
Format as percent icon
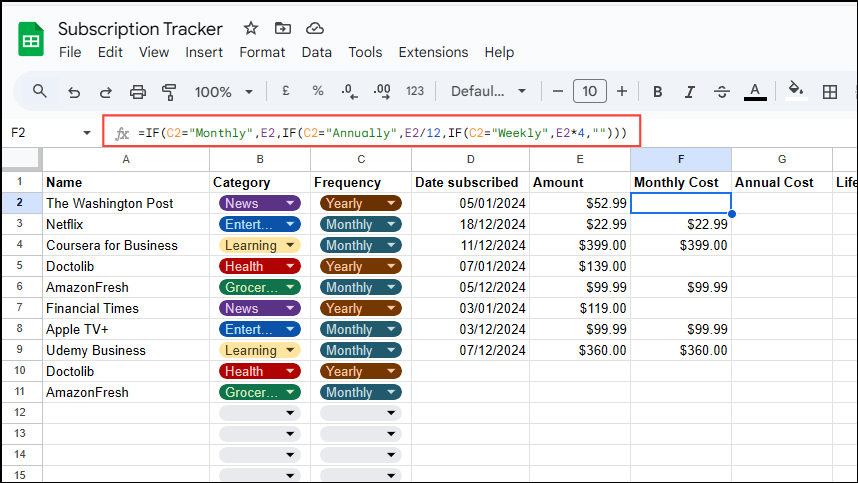coord(317,91)
